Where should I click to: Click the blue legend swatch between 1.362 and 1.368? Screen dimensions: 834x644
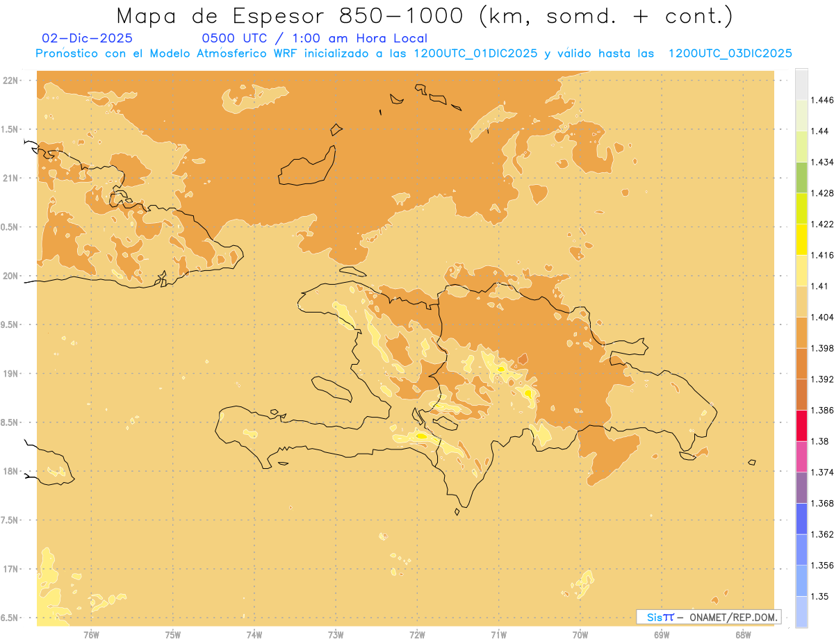click(x=801, y=518)
